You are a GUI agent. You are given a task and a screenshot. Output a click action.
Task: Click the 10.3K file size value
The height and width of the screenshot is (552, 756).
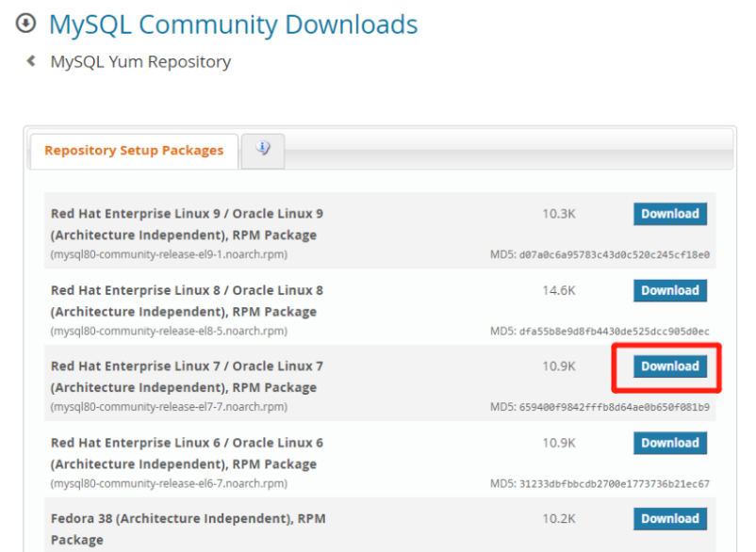(x=559, y=214)
